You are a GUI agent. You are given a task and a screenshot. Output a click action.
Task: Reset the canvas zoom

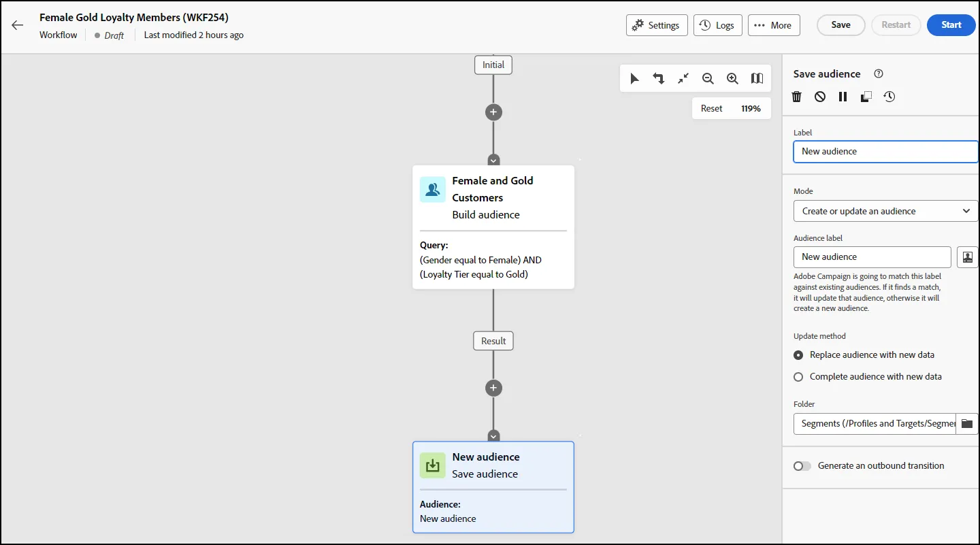click(x=712, y=108)
